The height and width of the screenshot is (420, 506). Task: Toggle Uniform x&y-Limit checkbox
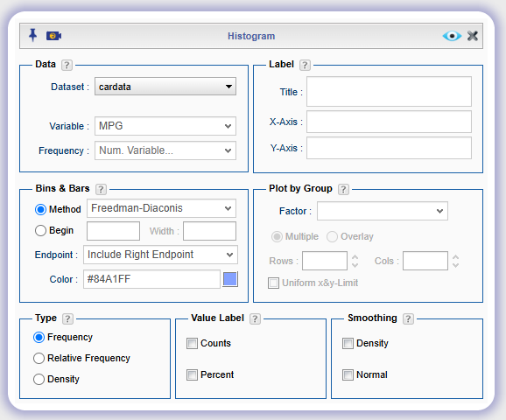point(274,283)
